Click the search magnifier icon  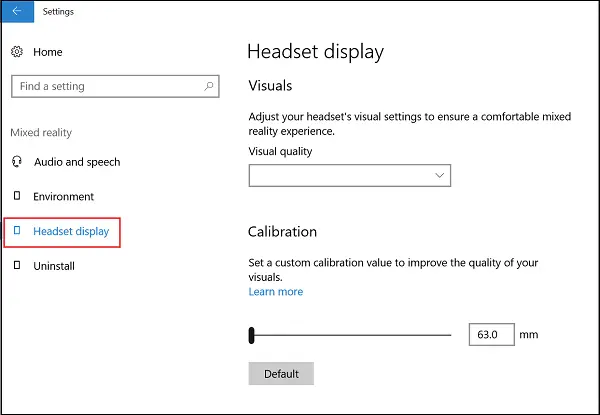pyautogui.click(x=209, y=86)
